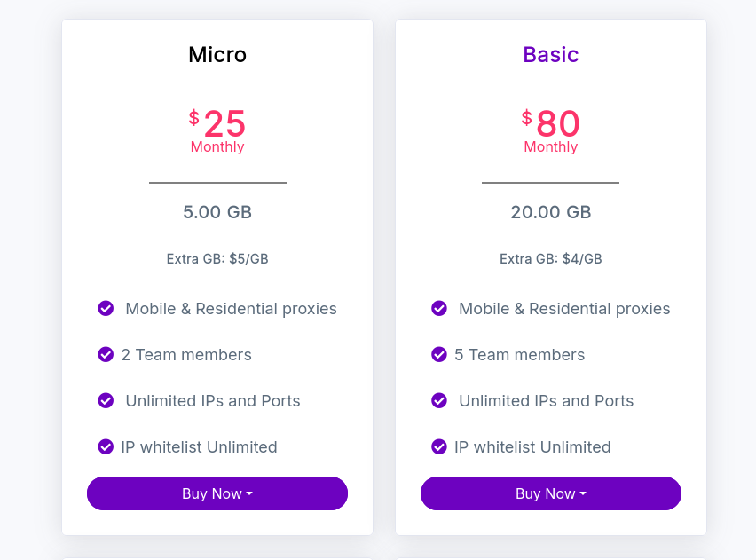The width and height of the screenshot is (756, 560).
Task: Click Micro plan Unlimited IPs and Ports checkmark
Action: (x=106, y=400)
